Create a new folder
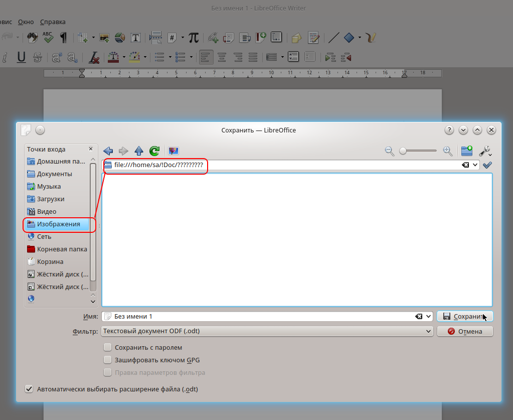 467,151
